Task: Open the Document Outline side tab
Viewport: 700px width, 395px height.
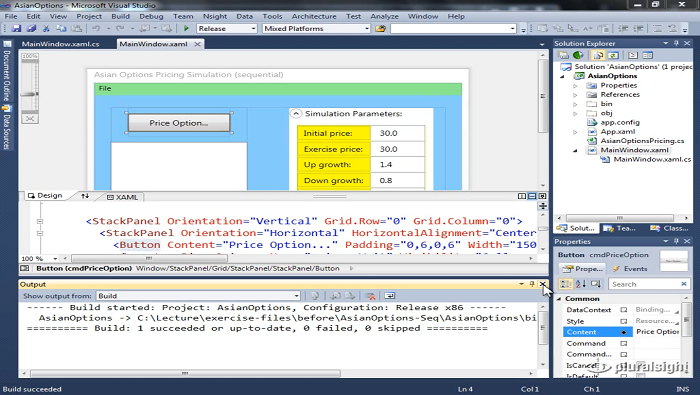Action: (x=7, y=71)
